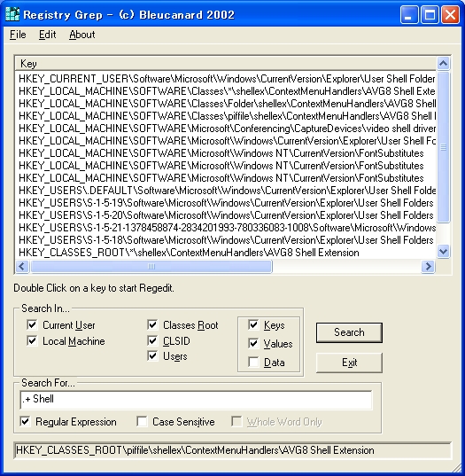465x476 pixels.
Task: Open the File menu
Action: click(x=18, y=35)
